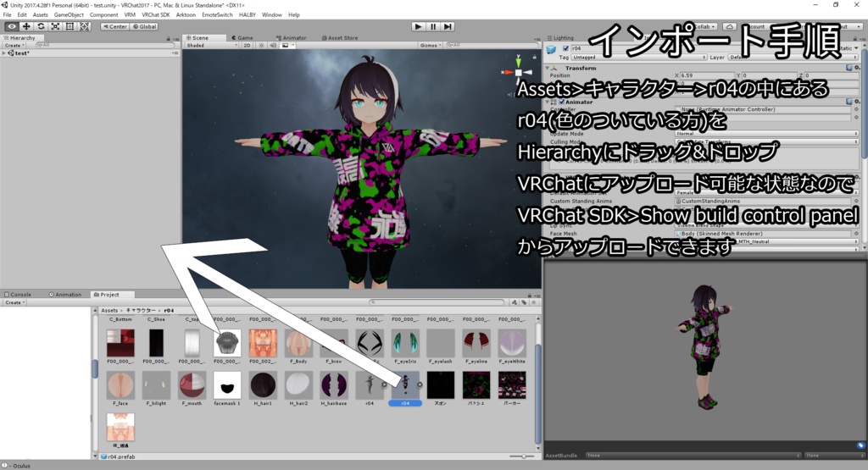
Task: Select the ズボン texture asset
Action: click(441, 389)
